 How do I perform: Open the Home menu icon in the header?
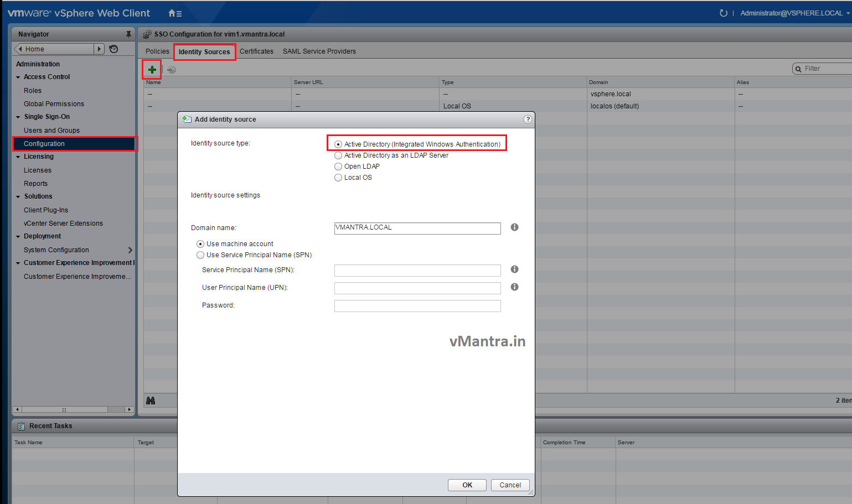click(x=175, y=13)
